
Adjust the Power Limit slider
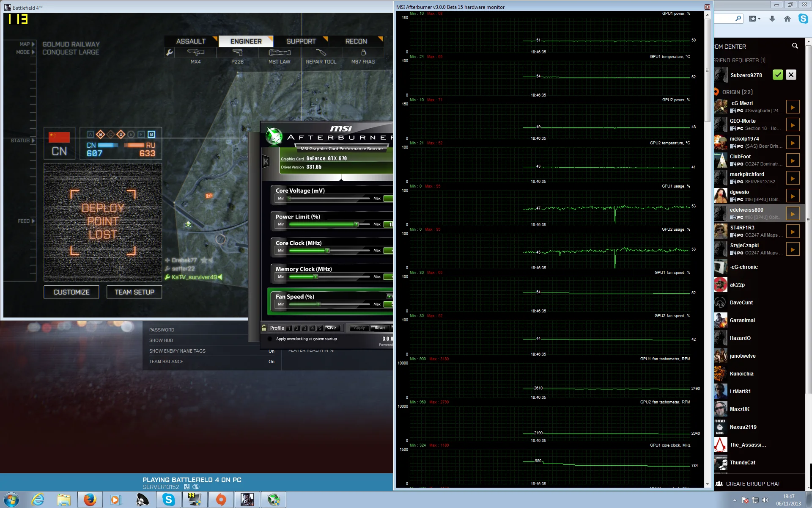[x=330, y=224]
